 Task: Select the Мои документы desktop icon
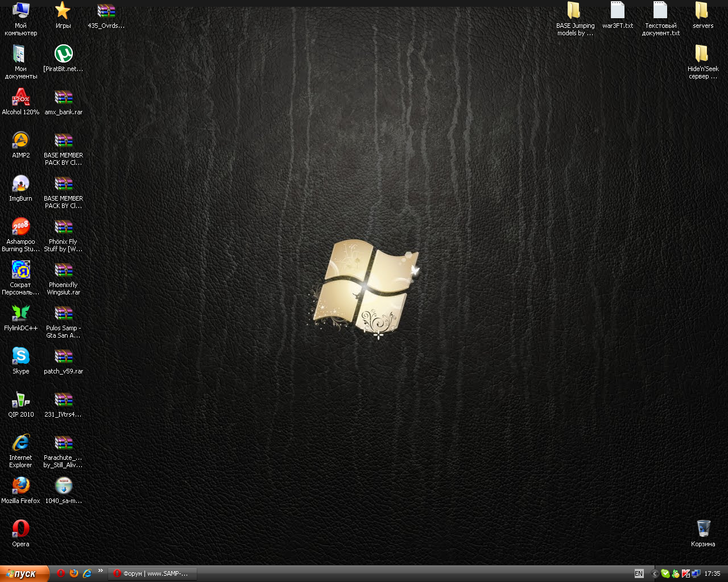(21, 62)
